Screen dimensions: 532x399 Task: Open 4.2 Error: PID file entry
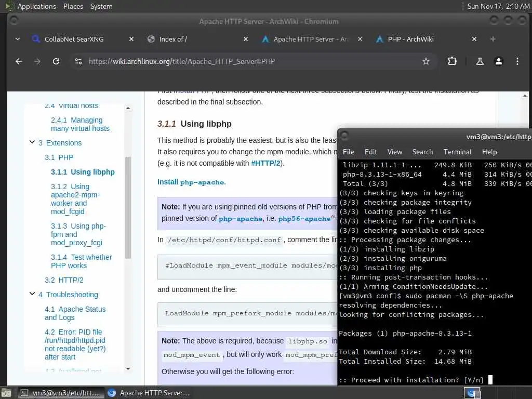[75, 344]
